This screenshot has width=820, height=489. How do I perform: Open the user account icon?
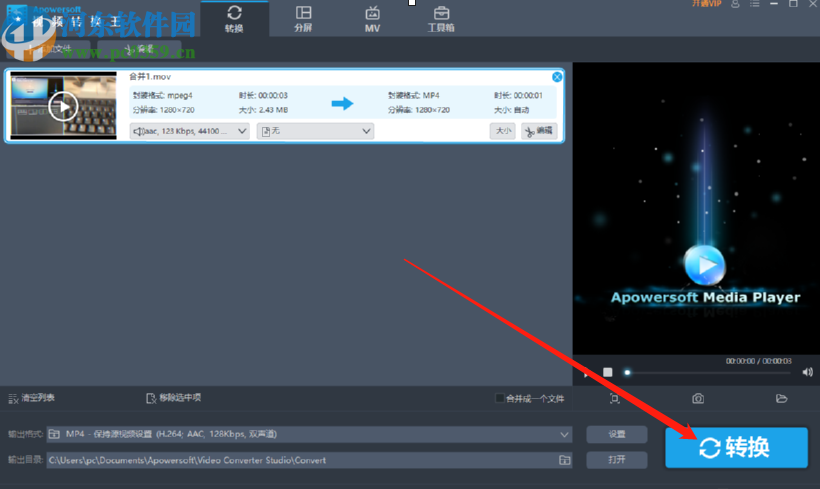735,4
